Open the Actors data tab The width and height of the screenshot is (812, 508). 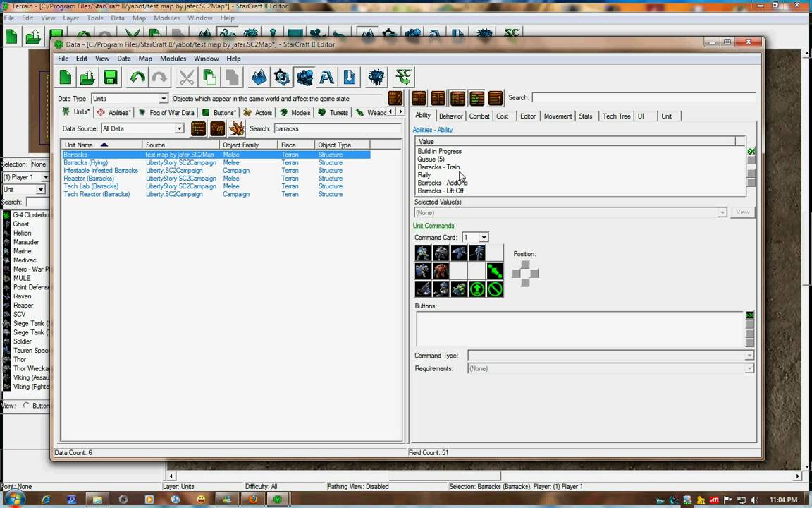click(258, 112)
